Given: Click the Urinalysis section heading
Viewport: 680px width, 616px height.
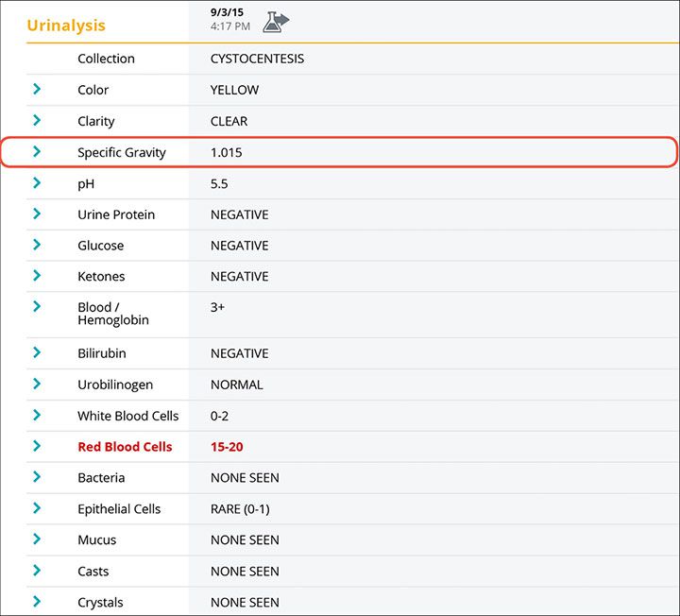Looking at the screenshot, I should 66,26.
